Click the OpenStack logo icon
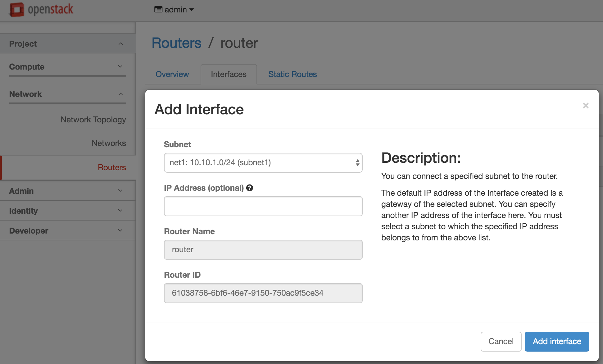The height and width of the screenshot is (364, 603). tap(16, 10)
